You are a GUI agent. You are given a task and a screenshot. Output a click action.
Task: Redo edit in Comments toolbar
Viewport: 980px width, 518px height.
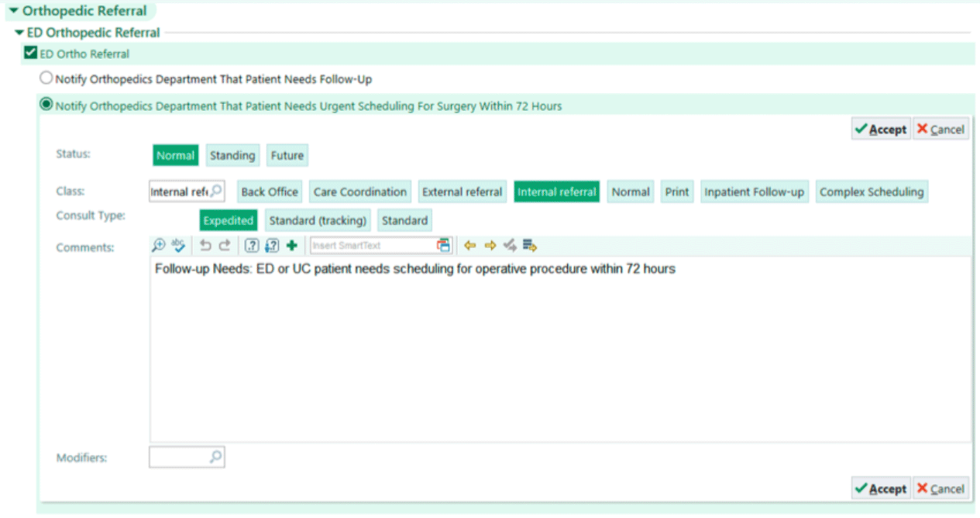click(x=225, y=246)
